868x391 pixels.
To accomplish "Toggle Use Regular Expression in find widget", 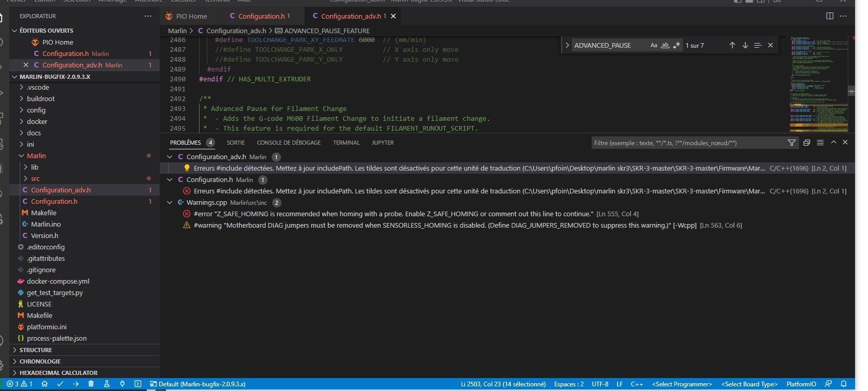I will tap(677, 45).
